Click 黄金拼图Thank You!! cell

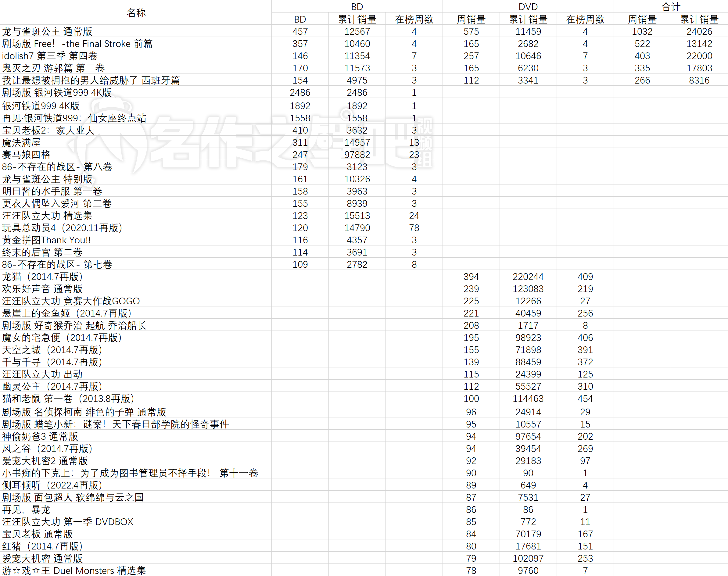tap(47, 240)
